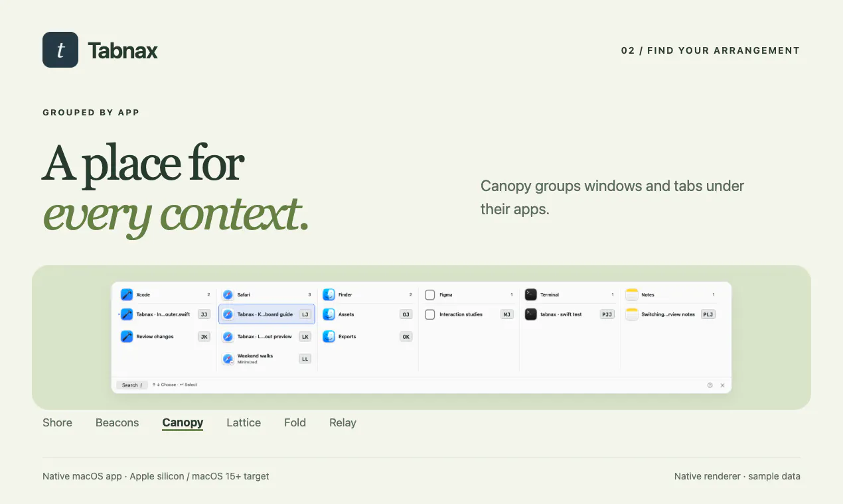
Task: Open the help question mark icon
Action: 710,385
